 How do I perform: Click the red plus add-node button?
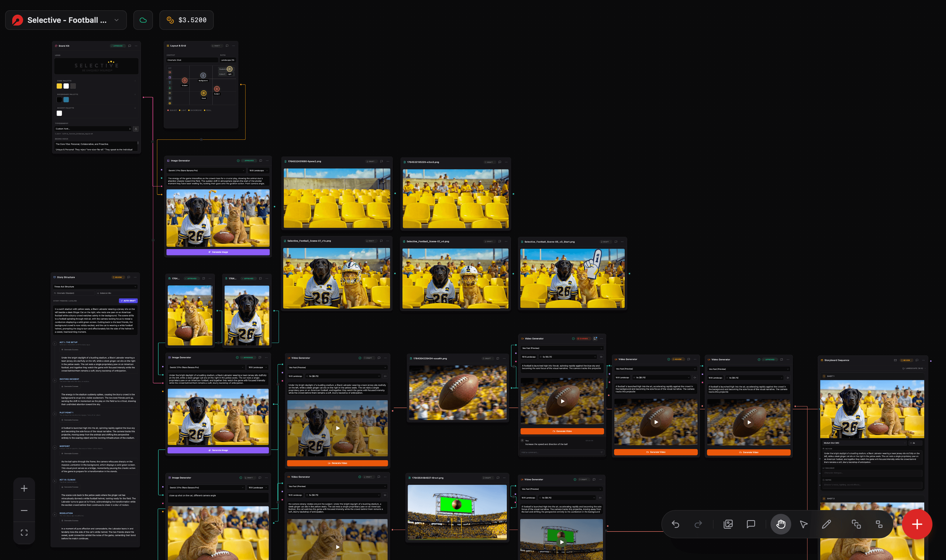click(x=917, y=524)
